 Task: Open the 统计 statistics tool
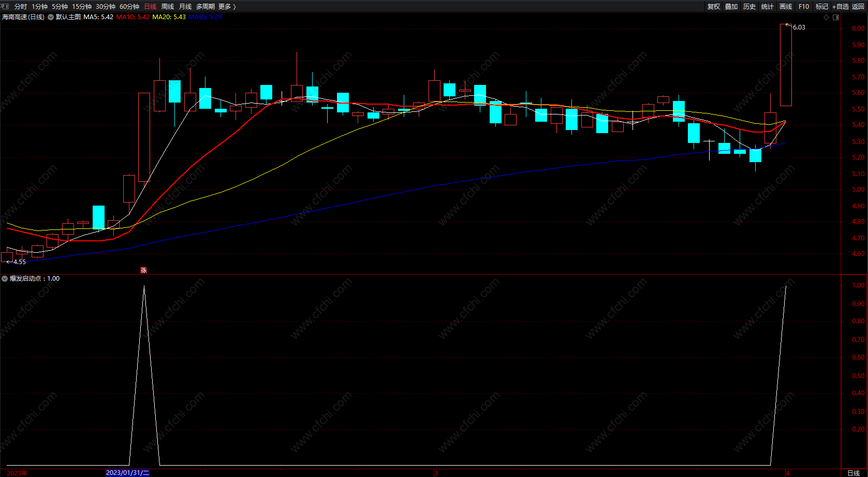tap(768, 7)
